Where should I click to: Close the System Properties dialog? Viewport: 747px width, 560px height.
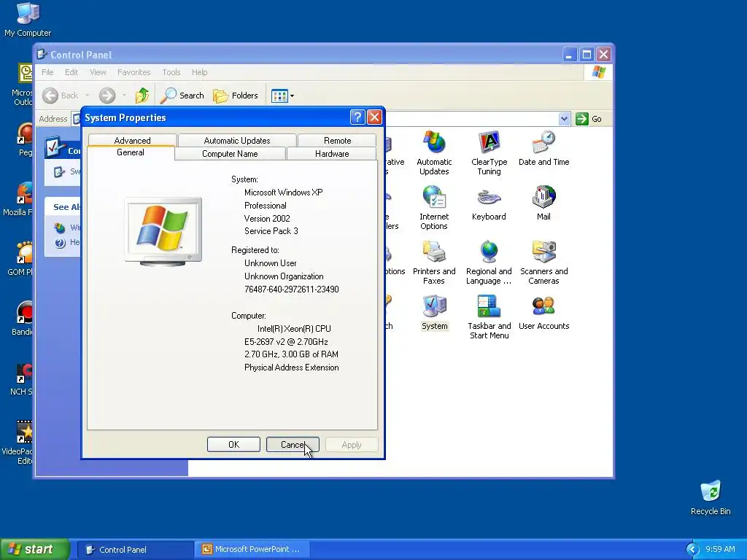click(374, 117)
